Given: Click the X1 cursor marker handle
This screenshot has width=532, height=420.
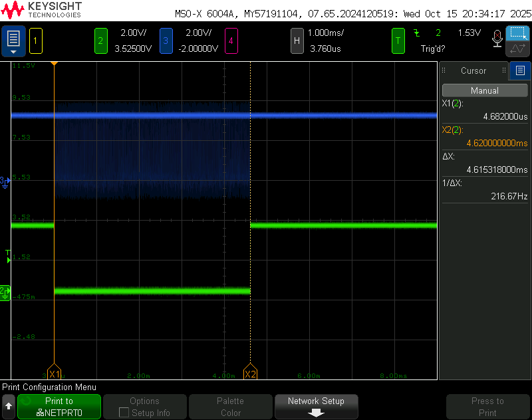Looking at the screenshot, I should [x=55, y=371].
